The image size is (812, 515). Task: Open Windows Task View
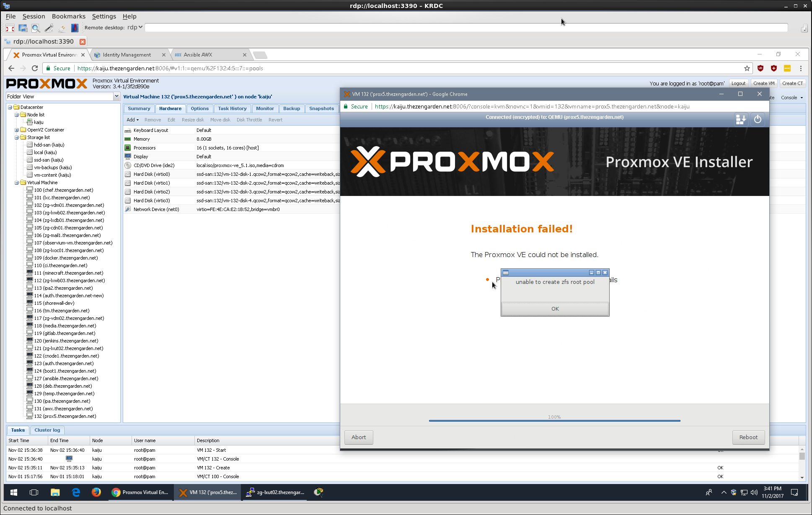click(x=34, y=492)
